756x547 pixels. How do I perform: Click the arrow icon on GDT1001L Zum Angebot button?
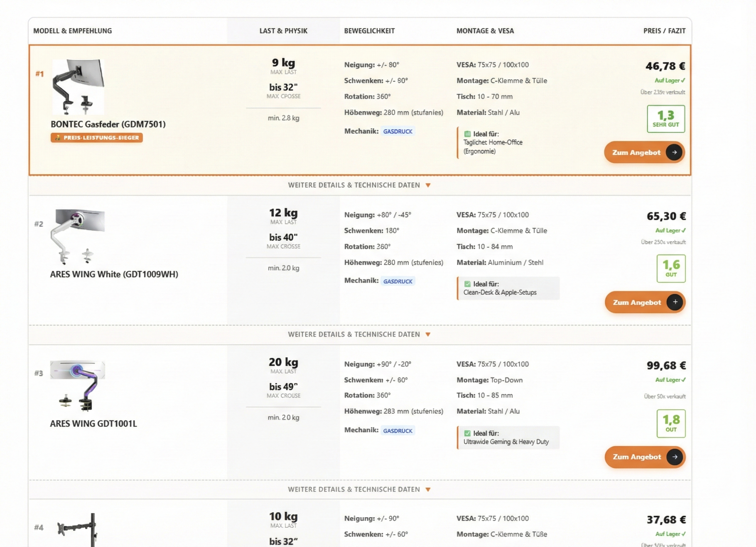[674, 457]
